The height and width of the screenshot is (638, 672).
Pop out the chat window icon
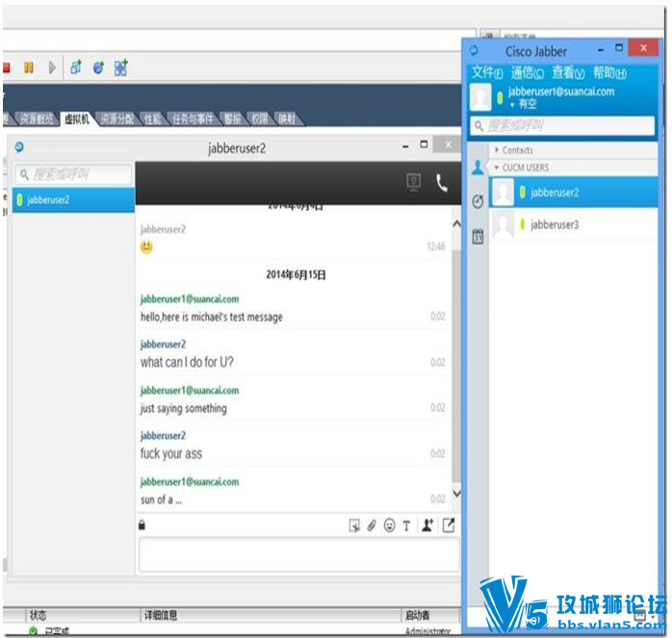(449, 524)
